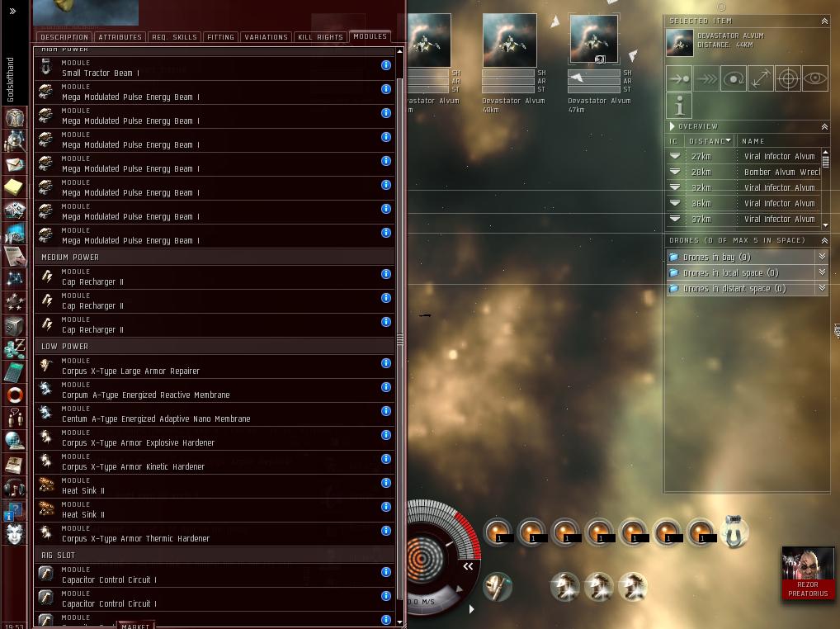The height and width of the screenshot is (629, 840).
Task: Open the Overview triangle menu
Action: 672,126
